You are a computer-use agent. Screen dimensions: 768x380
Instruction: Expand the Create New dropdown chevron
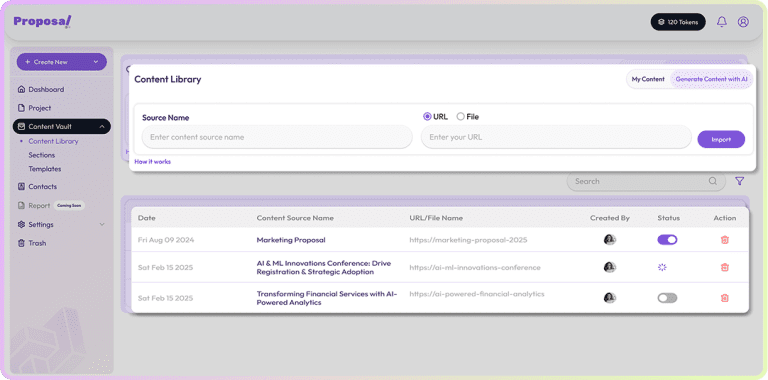pyautogui.click(x=96, y=62)
